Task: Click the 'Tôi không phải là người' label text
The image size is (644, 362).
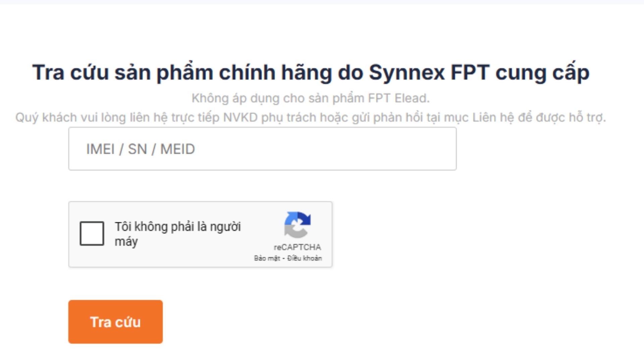Action: click(178, 227)
